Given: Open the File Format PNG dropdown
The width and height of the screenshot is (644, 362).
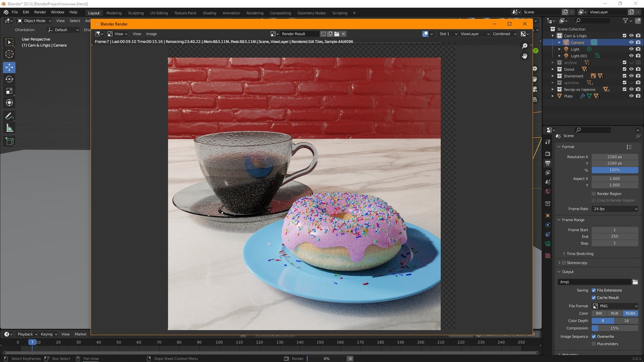Looking at the screenshot, I should 615,306.
